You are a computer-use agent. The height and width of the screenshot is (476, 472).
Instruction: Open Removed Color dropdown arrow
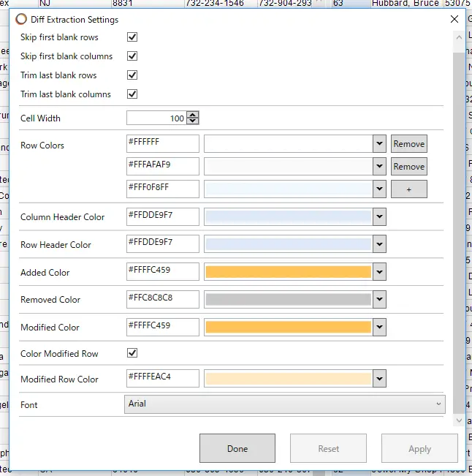point(379,299)
